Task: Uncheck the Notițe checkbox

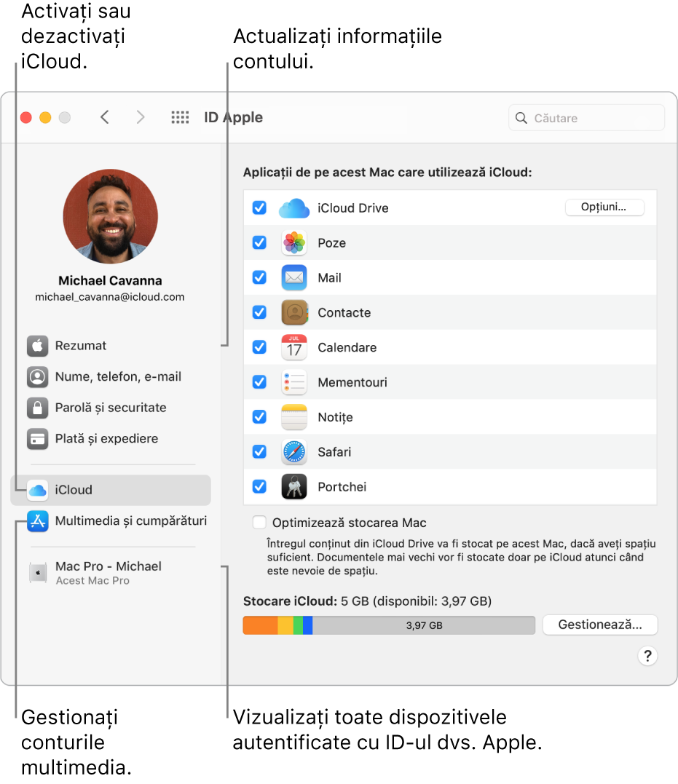Action: [x=259, y=416]
